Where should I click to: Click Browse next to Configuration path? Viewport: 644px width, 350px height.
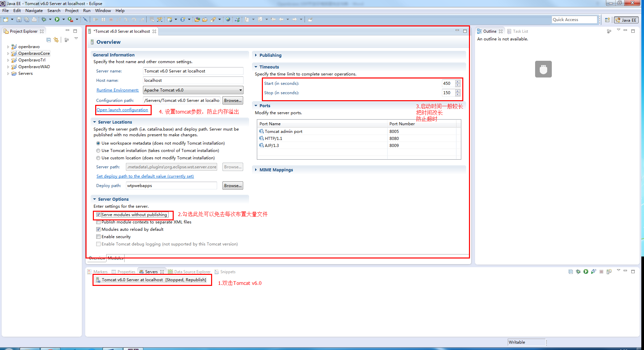pos(233,101)
